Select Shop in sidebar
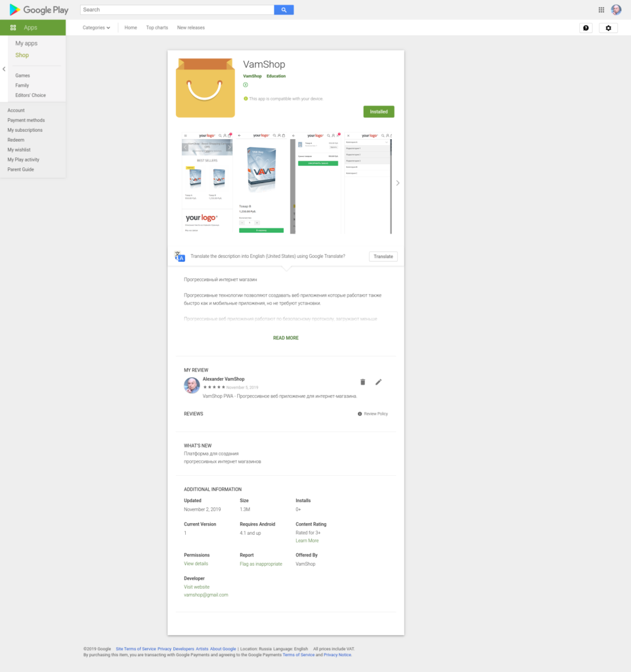The height and width of the screenshot is (672, 631). pyautogui.click(x=22, y=55)
